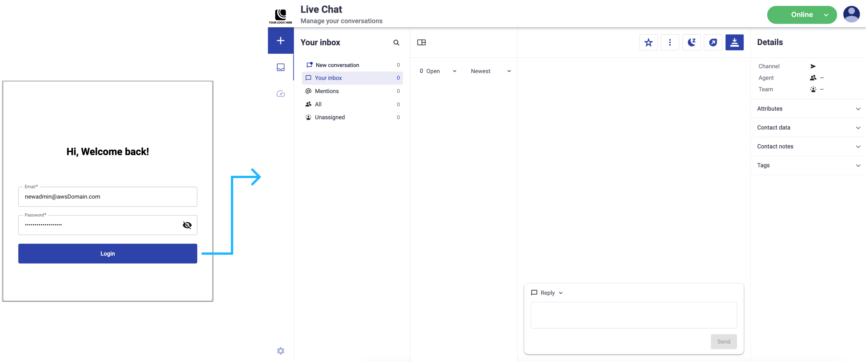This screenshot has width=868, height=364.
Task: Select Mentions in the inbox list
Action: coord(327,91)
